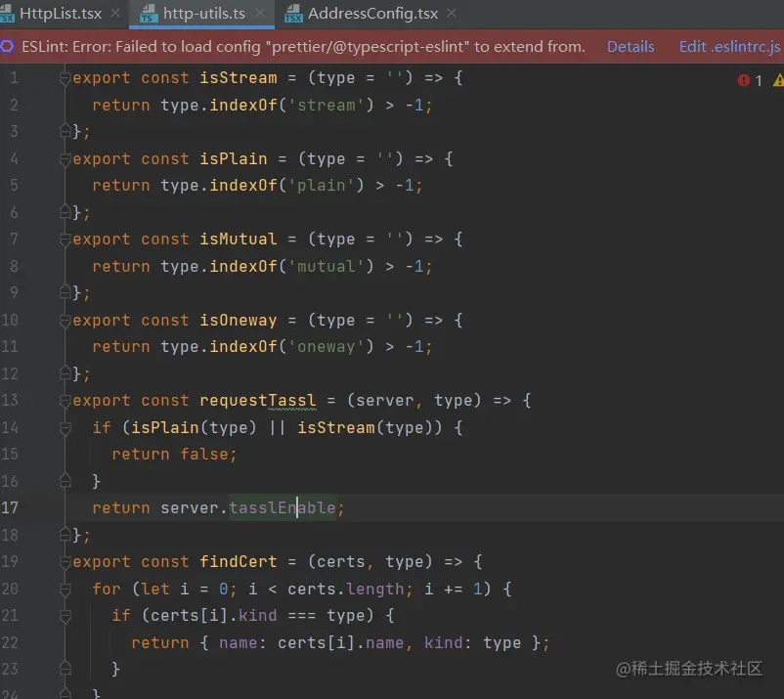Click the requestTassl identifier on line 13
The width and height of the screenshot is (784, 699).
257,401
